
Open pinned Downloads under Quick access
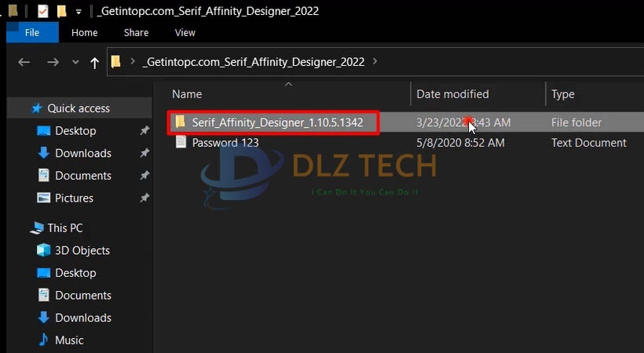pos(83,153)
